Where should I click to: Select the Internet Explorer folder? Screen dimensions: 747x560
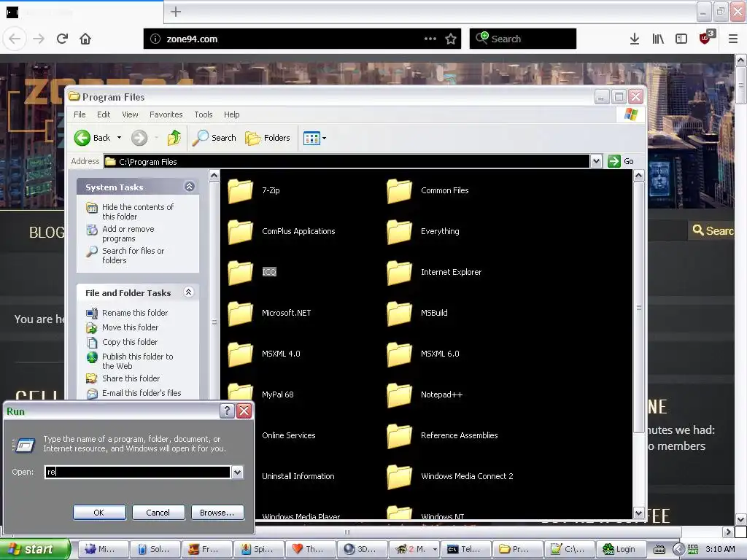coord(434,273)
